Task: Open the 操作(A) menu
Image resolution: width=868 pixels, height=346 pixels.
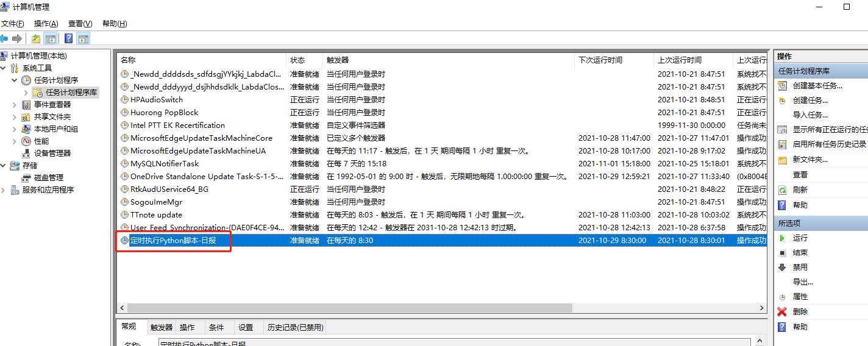Action: [x=46, y=24]
